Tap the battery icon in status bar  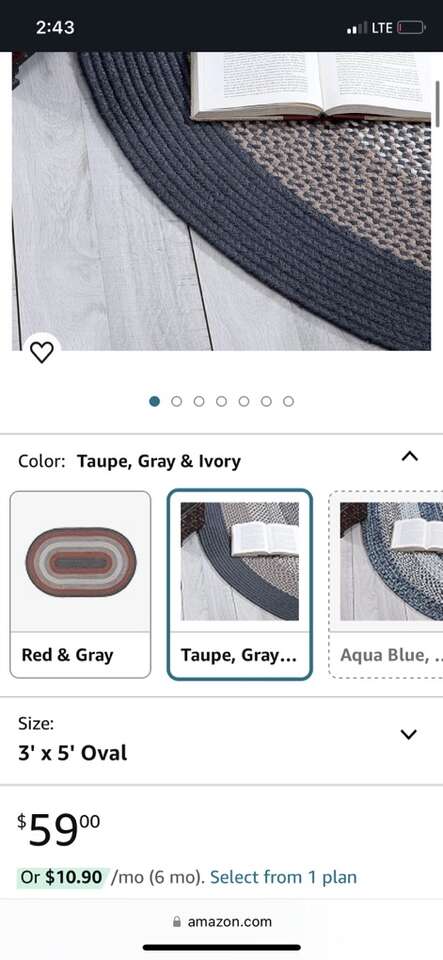click(411, 28)
